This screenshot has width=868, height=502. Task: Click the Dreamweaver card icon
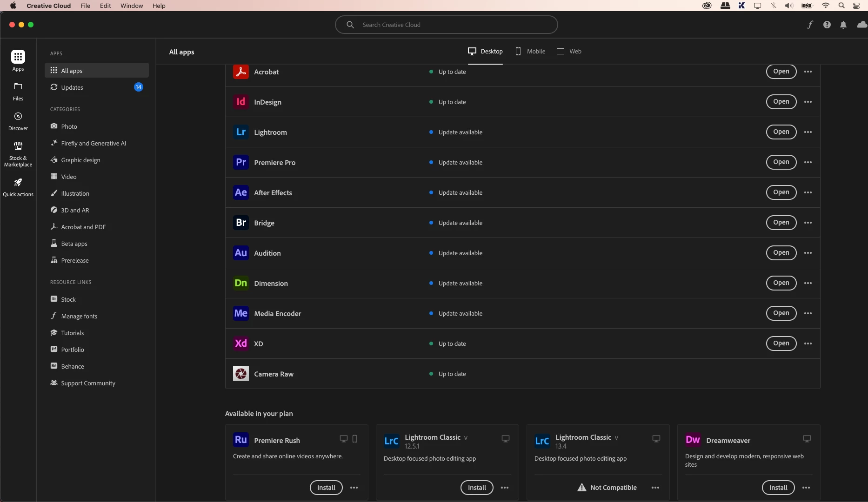point(693,440)
